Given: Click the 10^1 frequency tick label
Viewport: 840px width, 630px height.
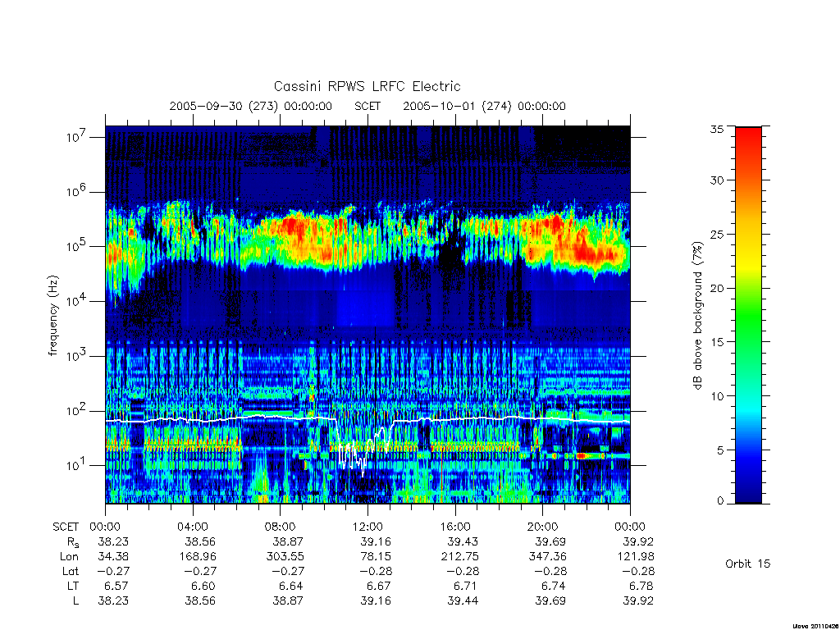Looking at the screenshot, I should [77, 465].
